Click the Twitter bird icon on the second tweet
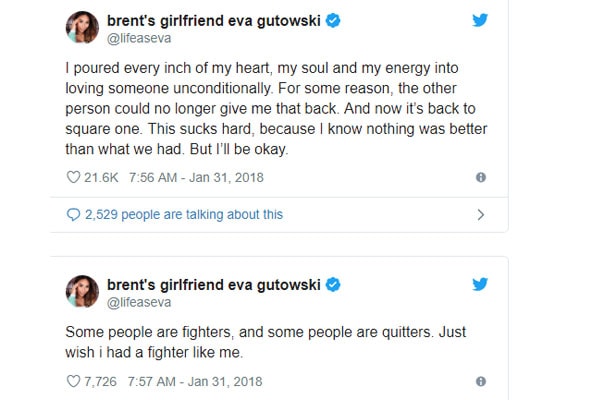The width and height of the screenshot is (600, 400). point(479,284)
